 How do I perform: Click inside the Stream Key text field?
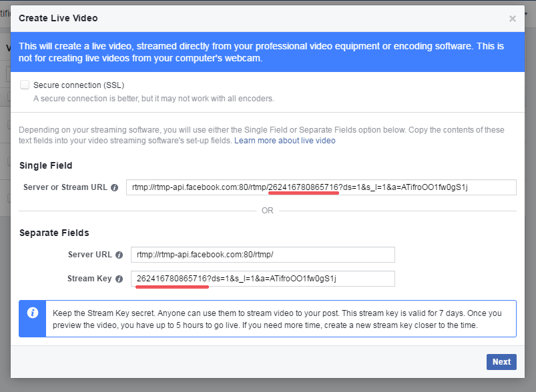coord(262,279)
